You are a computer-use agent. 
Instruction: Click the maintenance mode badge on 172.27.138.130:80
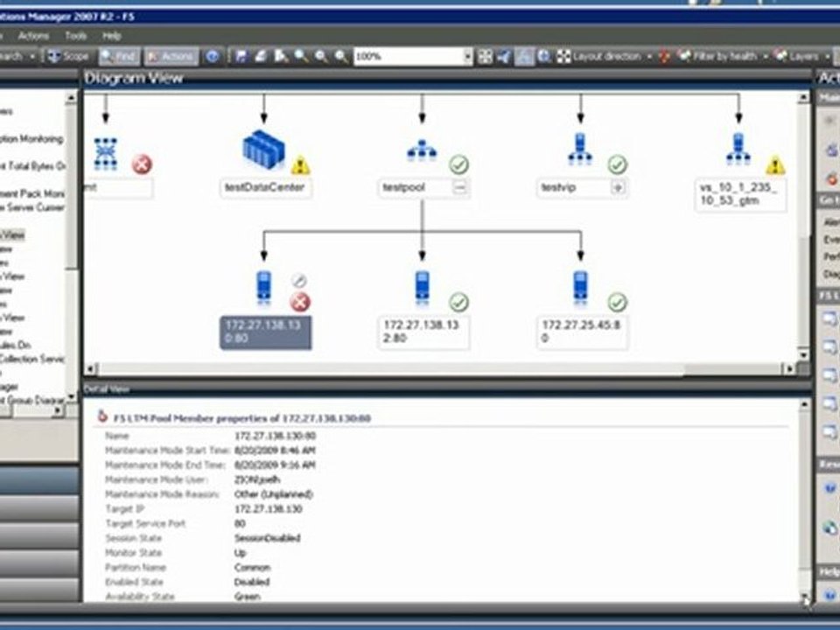(x=299, y=281)
